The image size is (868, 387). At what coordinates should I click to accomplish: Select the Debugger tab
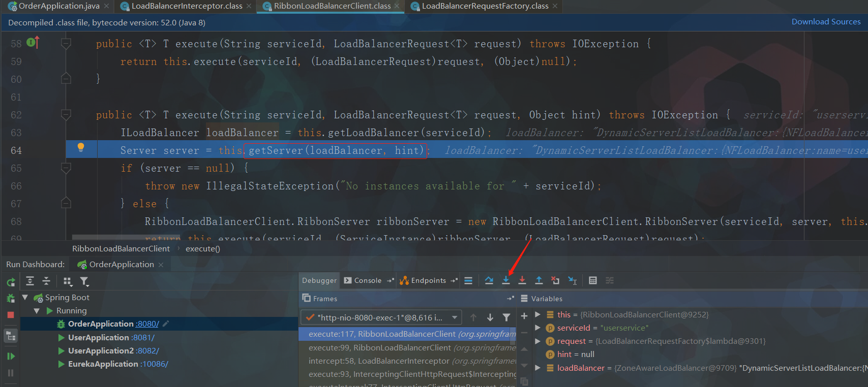pyautogui.click(x=319, y=280)
